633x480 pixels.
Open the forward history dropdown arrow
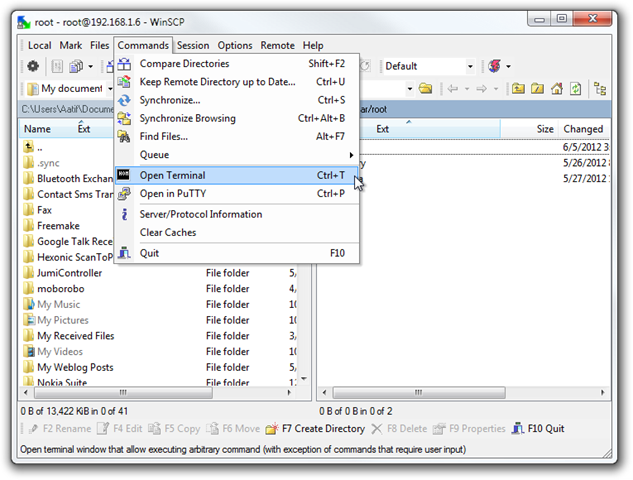(x=496, y=88)
